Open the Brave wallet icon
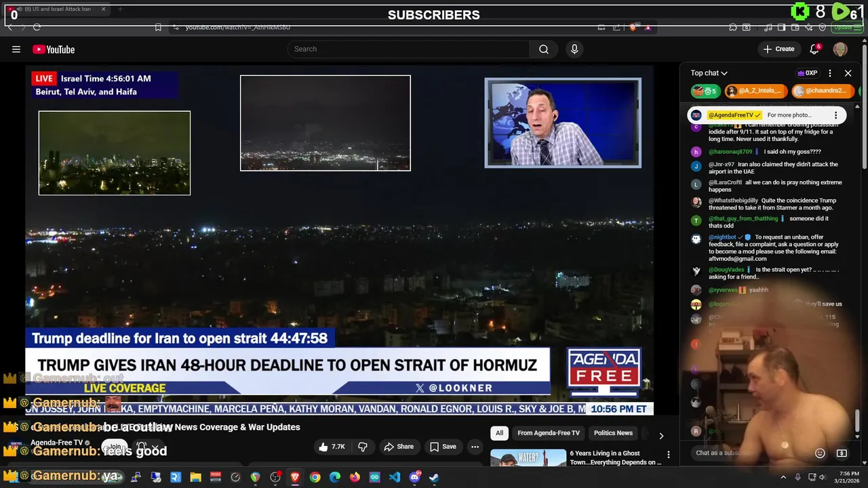 795,27
